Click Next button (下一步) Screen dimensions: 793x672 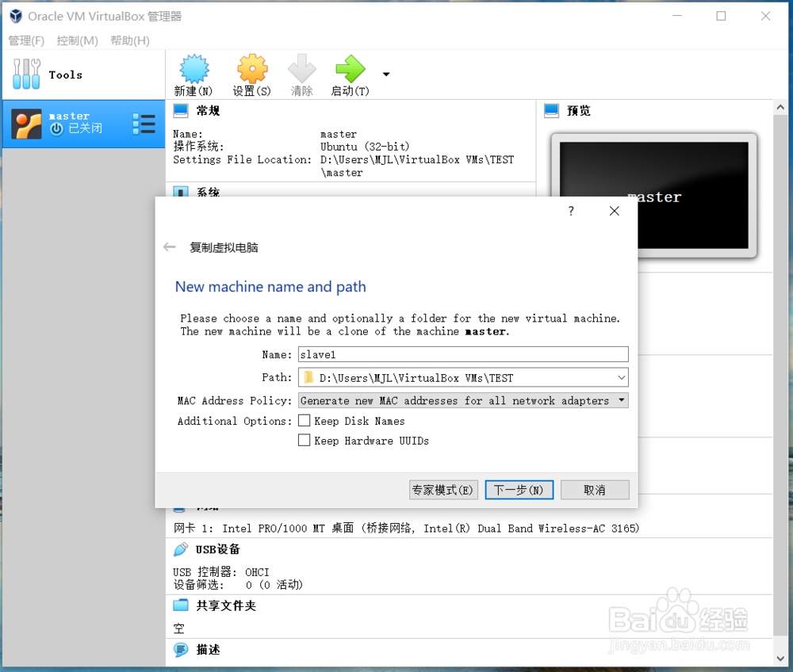point(519,490)
